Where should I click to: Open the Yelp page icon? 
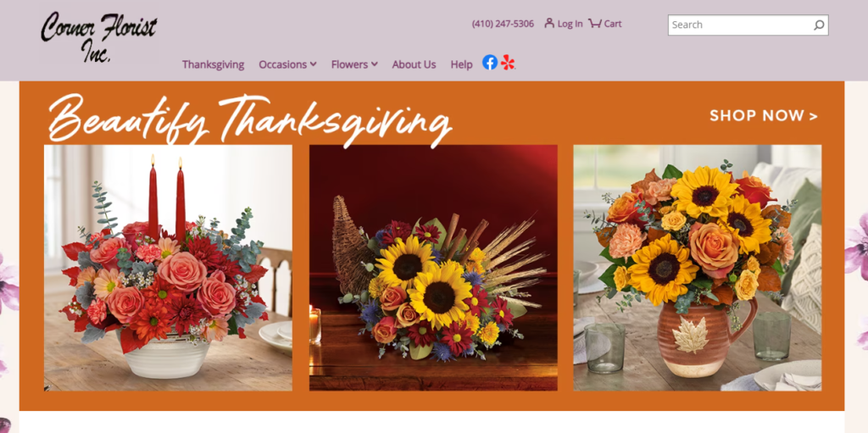(508, 63)
